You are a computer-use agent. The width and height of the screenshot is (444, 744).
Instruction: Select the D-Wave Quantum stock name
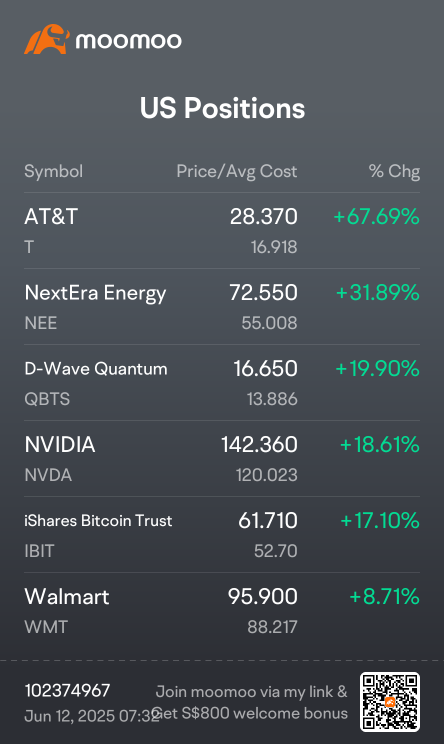[96, 369]
